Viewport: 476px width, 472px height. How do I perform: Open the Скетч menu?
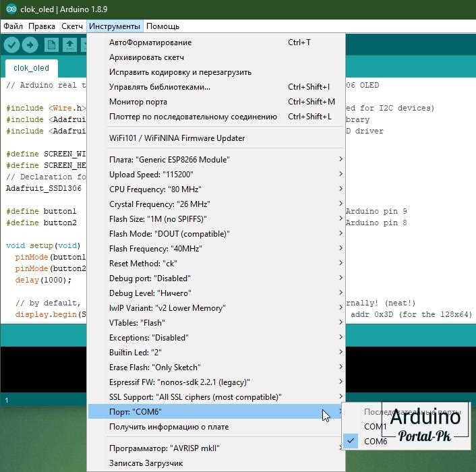click(x=72, y=26)
